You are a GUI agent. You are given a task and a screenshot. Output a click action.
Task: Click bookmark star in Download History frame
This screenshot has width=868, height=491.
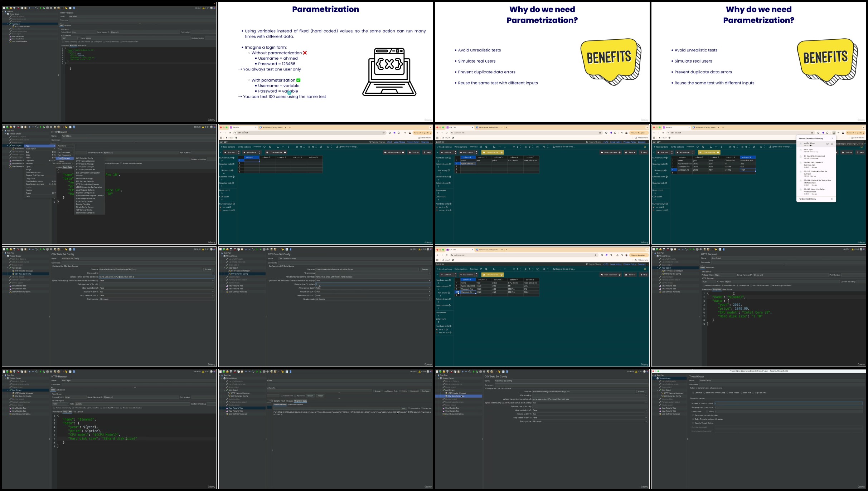[812, 133]
